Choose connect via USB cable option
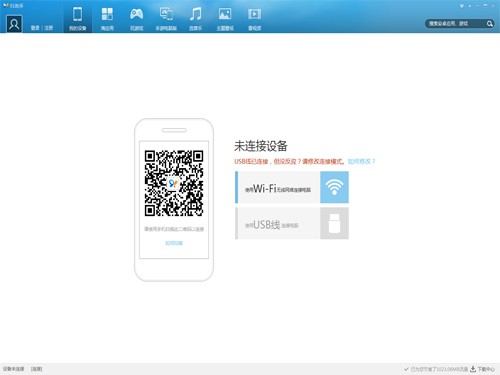This screenshot has width=500, height=375. [277, 223]
